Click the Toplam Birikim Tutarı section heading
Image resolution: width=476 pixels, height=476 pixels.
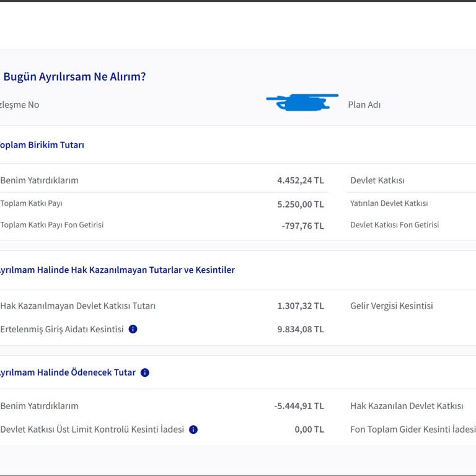[42, 145]
